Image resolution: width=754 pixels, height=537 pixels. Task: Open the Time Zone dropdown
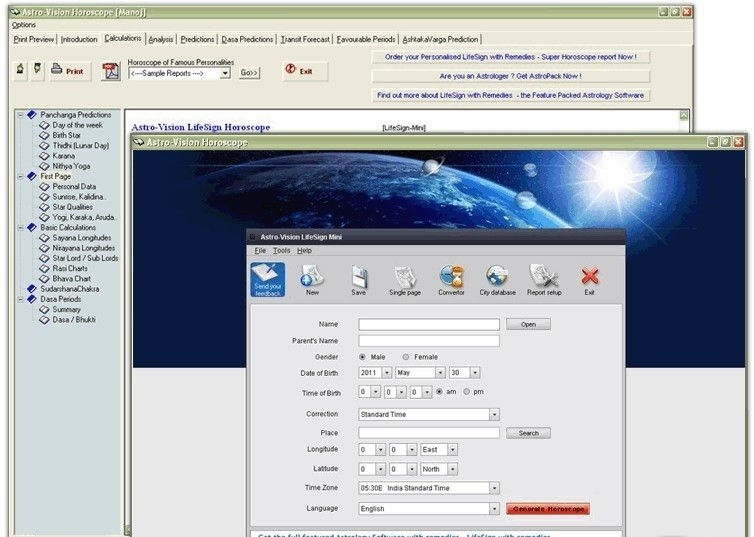(x=494, y=488)
